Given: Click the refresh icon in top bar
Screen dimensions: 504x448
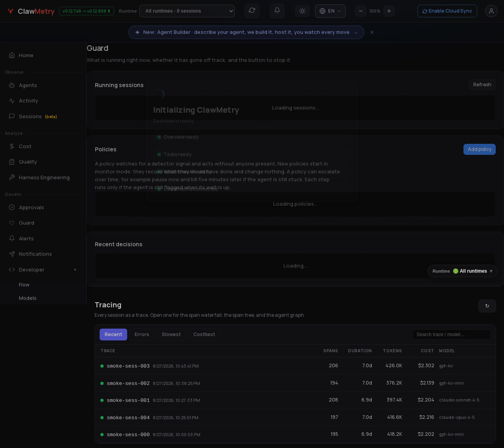Looking at the screenshot, I should (252, 11).
